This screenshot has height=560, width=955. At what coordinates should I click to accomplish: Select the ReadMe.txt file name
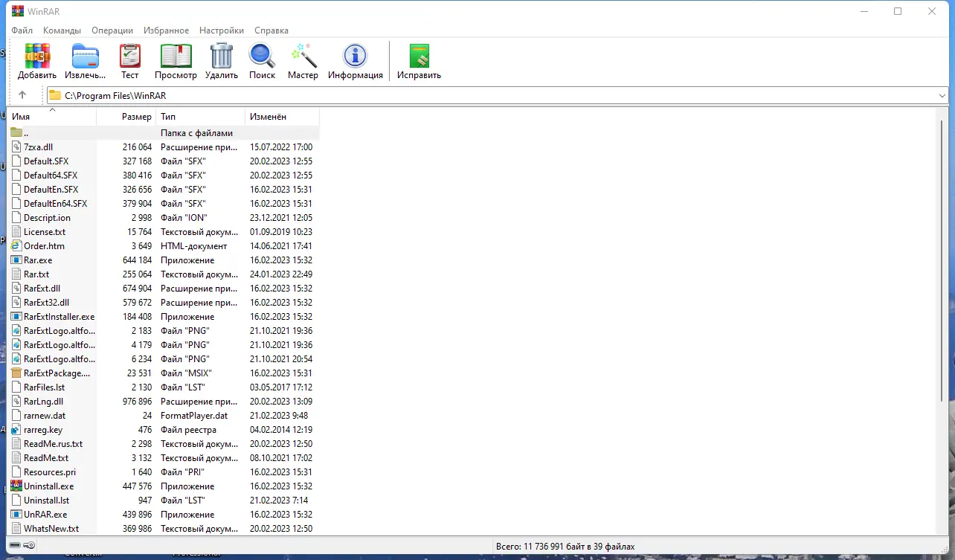pyautogui.click(x=46, y=458)
